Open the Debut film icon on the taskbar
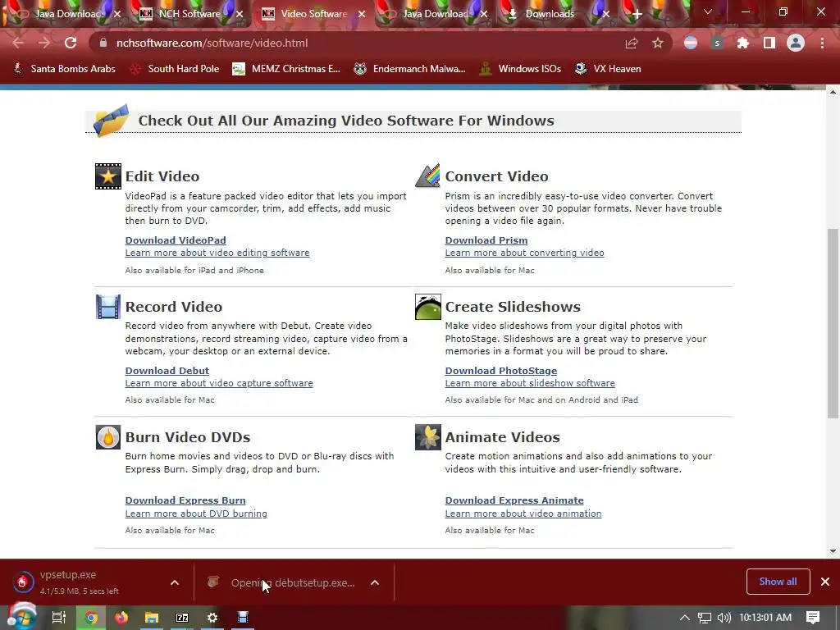 (243, 618)
